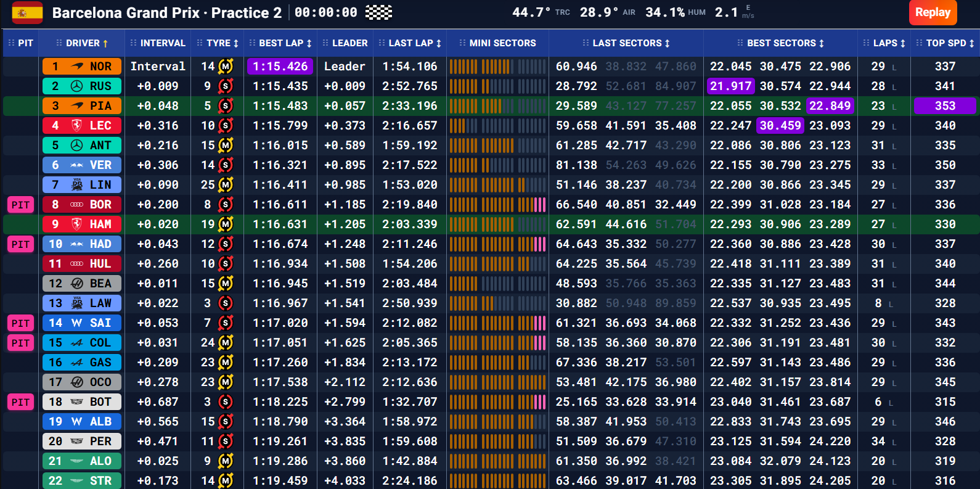Click the Ferrari logo beside HAM

pyautogui.click(x=77, y=224)
